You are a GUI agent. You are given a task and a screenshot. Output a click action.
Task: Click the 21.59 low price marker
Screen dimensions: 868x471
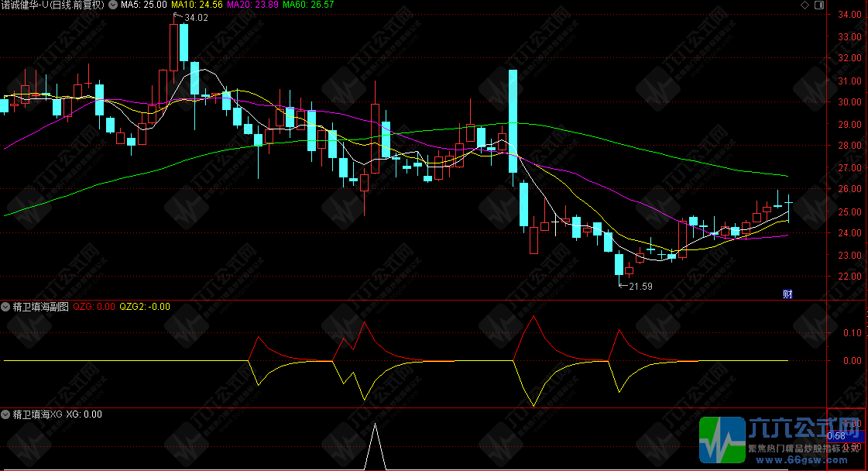pos(640,287)
